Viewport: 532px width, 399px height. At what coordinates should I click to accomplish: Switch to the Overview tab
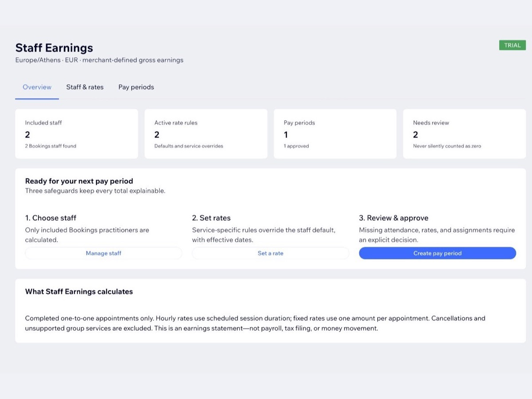coord(37,87)
